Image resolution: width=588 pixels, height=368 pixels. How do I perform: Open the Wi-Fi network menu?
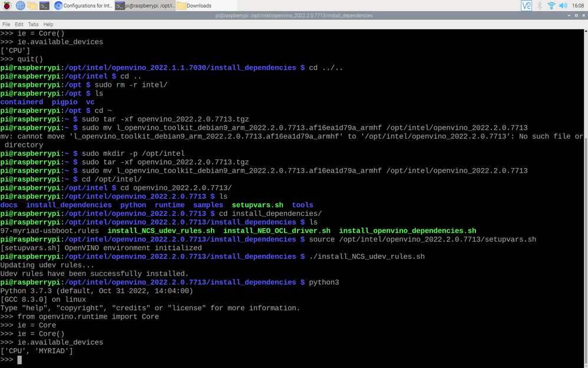pos(551,5)
